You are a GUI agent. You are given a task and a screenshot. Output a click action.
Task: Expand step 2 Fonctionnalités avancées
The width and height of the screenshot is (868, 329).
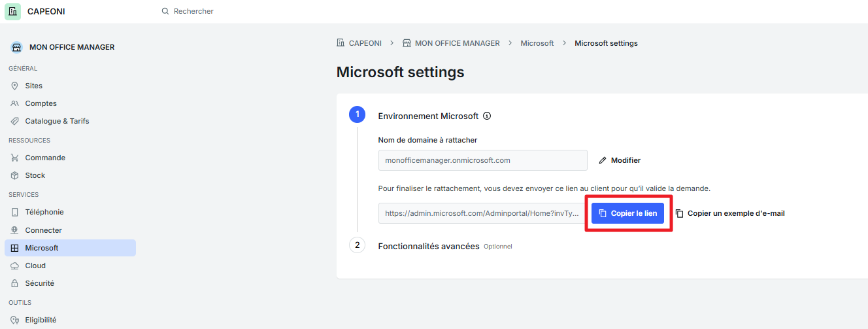(429, 246)
